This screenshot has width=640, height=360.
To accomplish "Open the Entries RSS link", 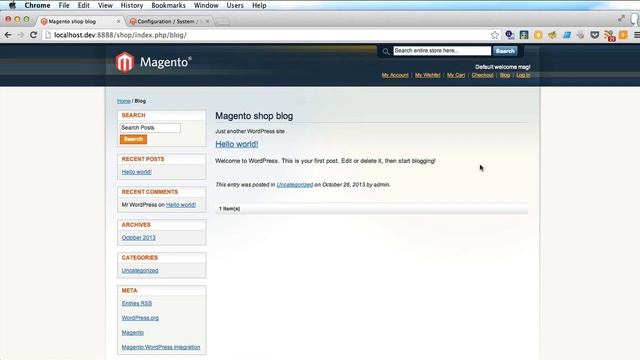I will [137, 303].
